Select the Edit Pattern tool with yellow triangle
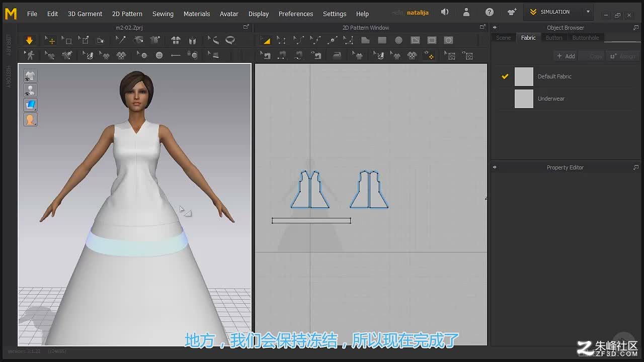Image resolution: width=644 pixels, height=362 pixels. pyautogui.click(x=266, y=40)
